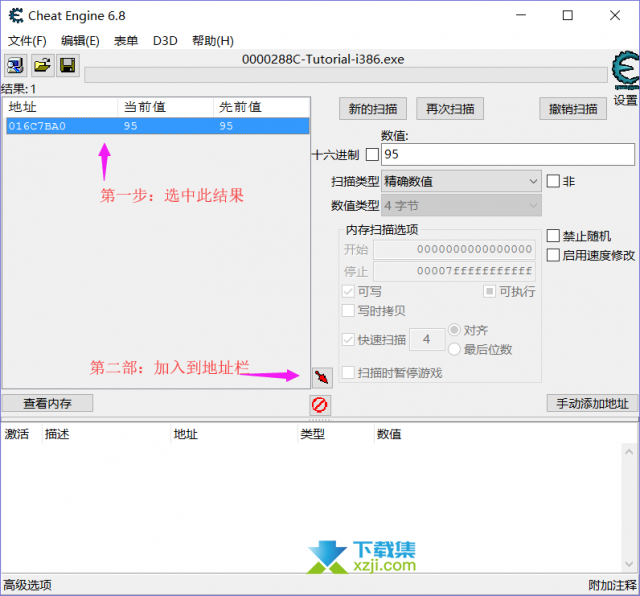Click 撤销扫描 undo scan button

pos(573,109)
